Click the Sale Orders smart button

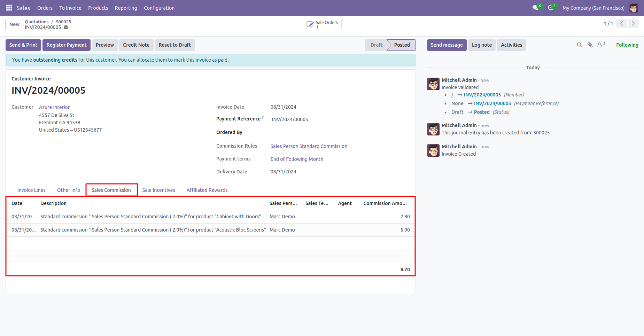click(322, 24)
